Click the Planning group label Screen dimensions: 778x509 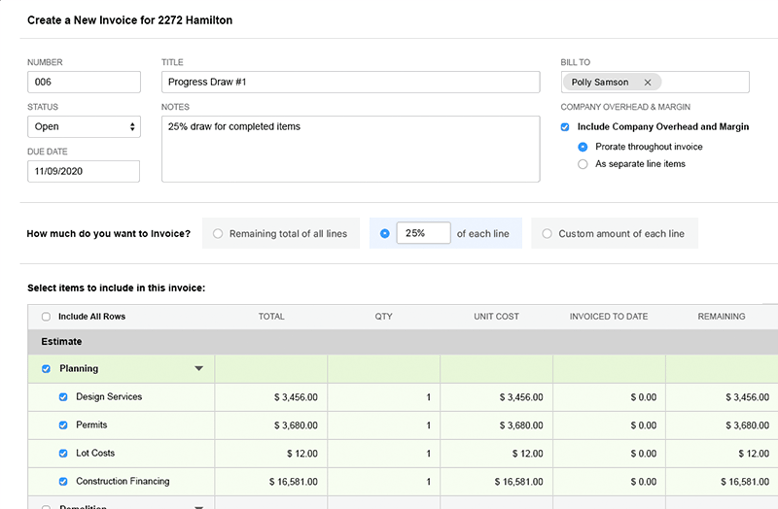[79, 369]
